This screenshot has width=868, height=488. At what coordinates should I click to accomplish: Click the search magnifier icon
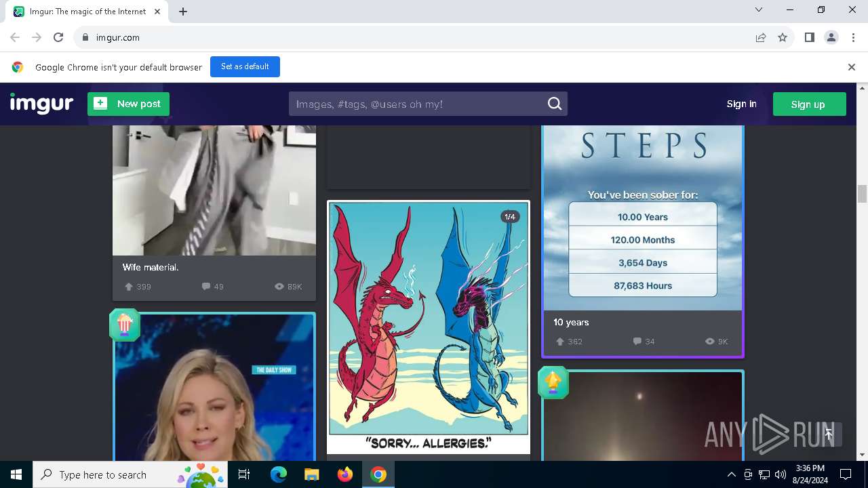click(555, 104)
